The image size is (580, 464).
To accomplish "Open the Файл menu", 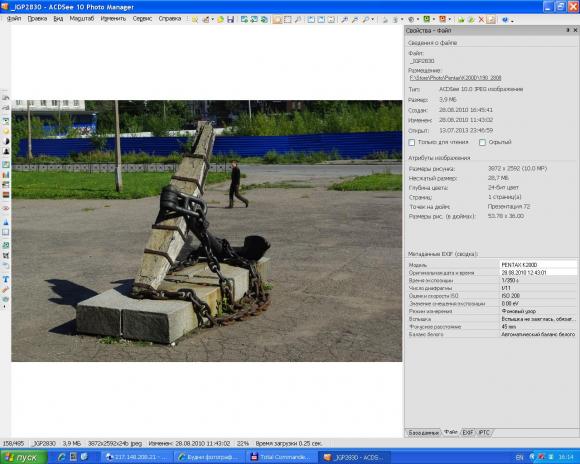I will pyautogui.click(x=14, y=19).
